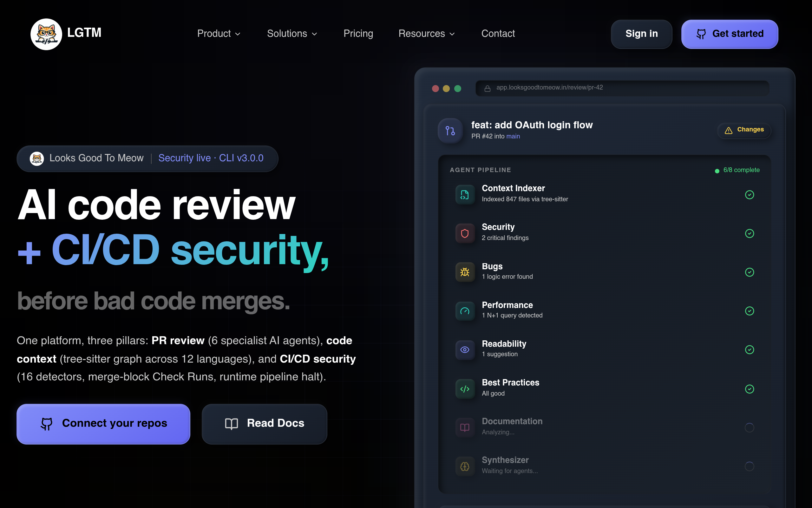
Task: Click All good text under Best Practices
Action: [x=493, y=393]
